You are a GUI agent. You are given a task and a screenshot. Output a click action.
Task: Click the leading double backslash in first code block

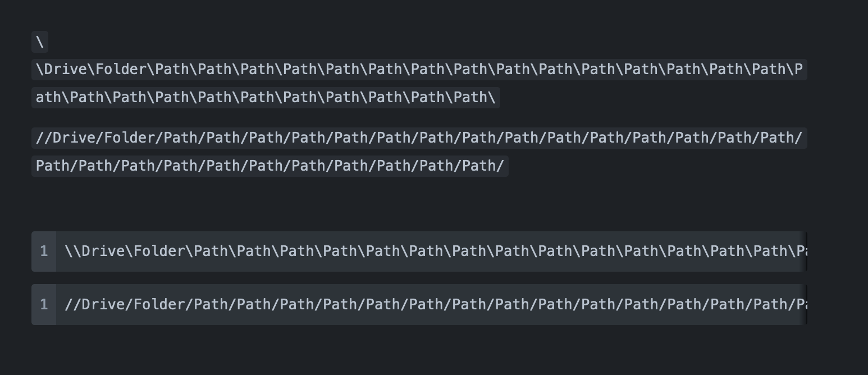[x=74, y=251]
